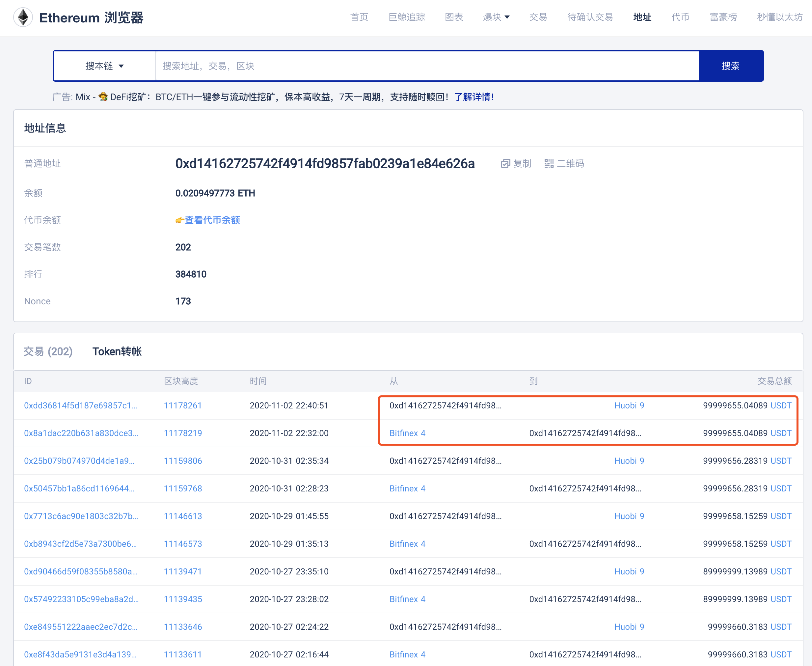Open 待确认交易 navigation item

pyautogui.click(x=590, y=17)
